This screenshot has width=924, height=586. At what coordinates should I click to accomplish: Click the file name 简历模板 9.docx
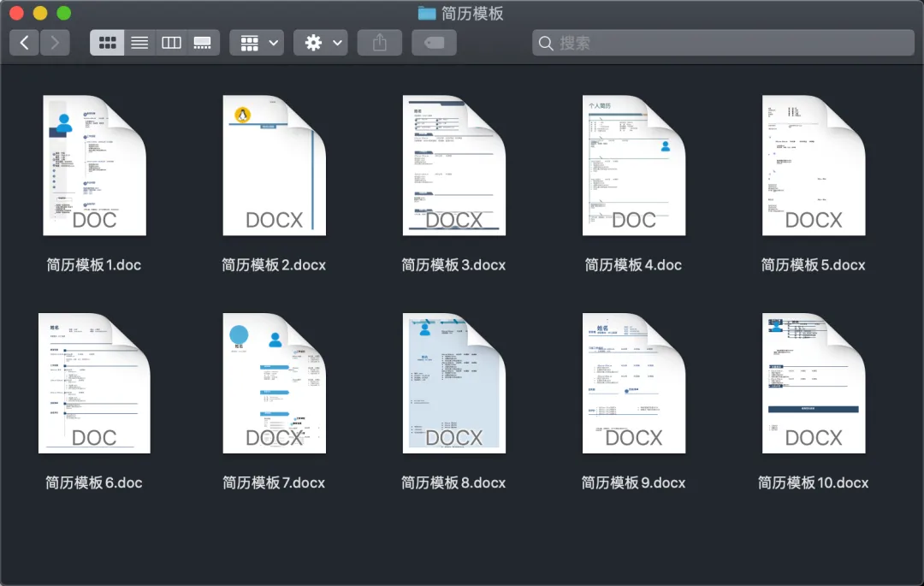pos(633,483)
